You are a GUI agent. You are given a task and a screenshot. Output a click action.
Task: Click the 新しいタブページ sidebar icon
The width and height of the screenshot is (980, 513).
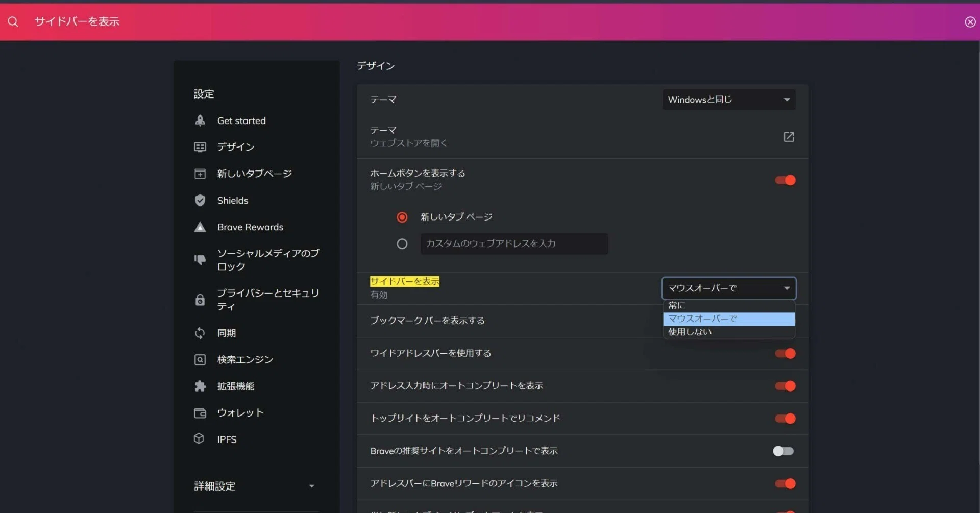tap(200, 174)
